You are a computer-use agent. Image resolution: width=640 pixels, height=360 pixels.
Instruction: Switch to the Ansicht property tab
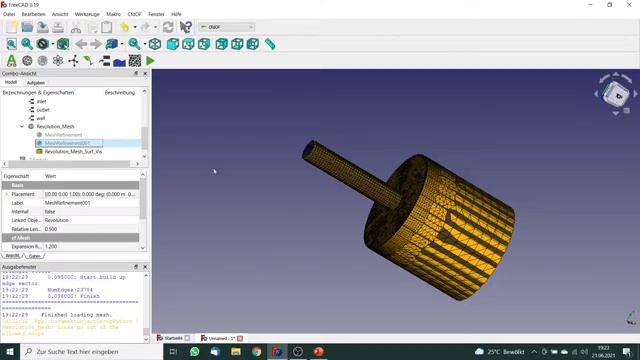(12, 256)
